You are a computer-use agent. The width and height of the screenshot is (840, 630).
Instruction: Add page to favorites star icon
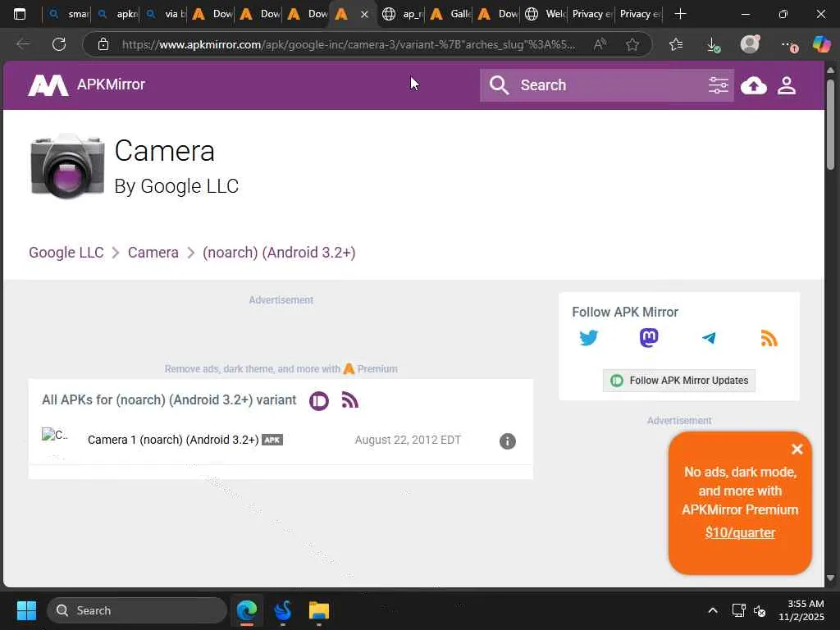pyautogui.click(x=632, y=44)
